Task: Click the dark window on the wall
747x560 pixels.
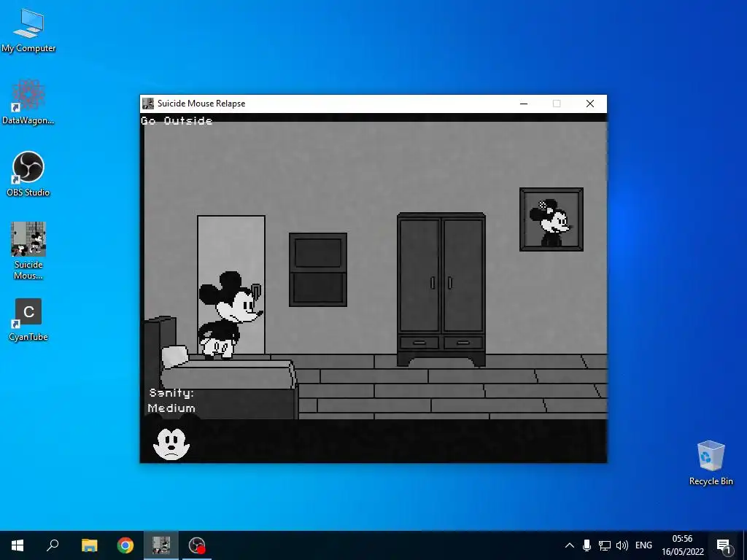Action: (318, 270)
